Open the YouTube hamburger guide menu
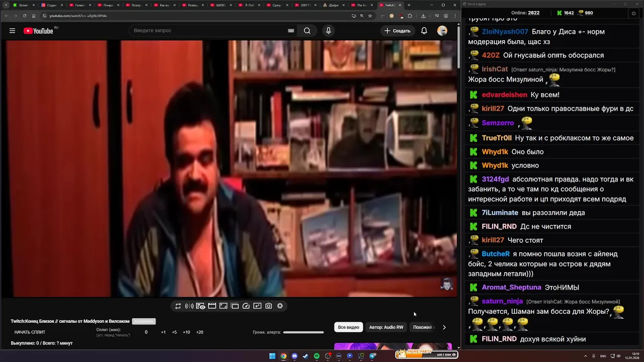Image resolution: width=644 pixels, height=362 pixels. pyautogui.click(x=12, y=31)
